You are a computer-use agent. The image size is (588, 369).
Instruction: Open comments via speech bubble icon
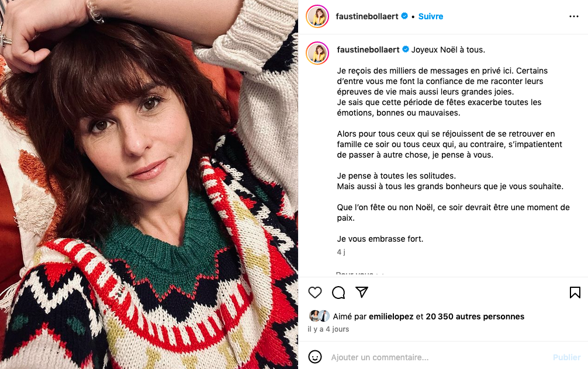click(x=338, y=293)
